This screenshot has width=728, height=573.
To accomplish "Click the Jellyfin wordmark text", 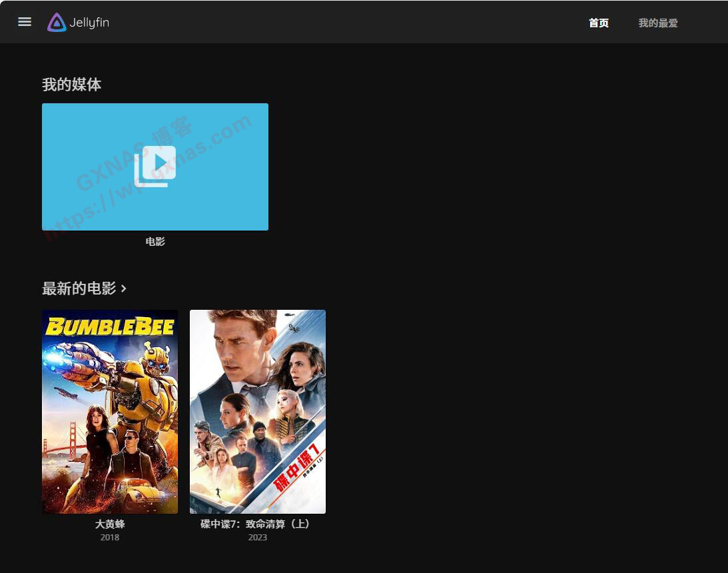I will [x=89, y=23].
